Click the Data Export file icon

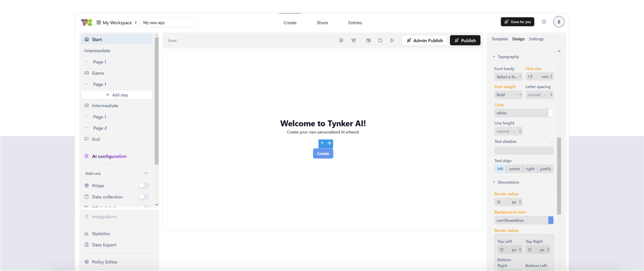tap(87, 245)
